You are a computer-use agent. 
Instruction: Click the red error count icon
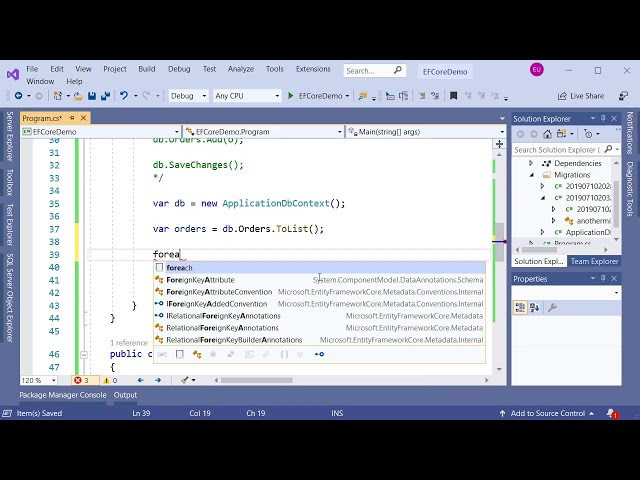pos(78,380)
